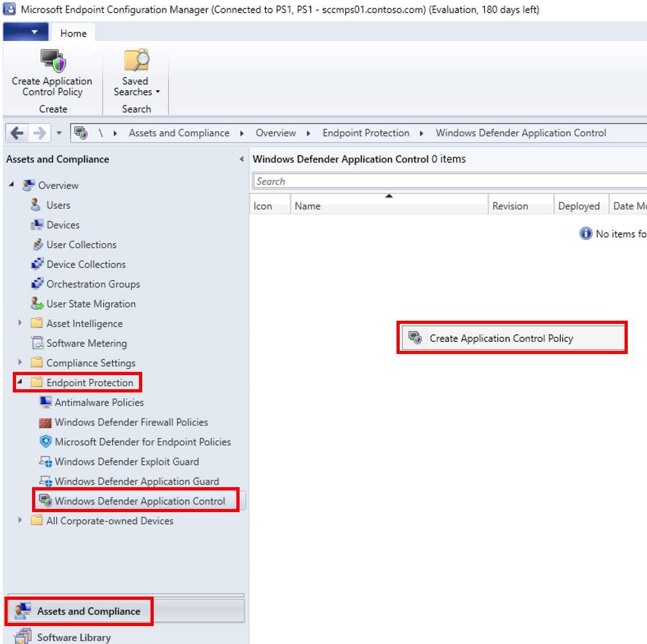Click the Device Collections icon

(37, 264)
